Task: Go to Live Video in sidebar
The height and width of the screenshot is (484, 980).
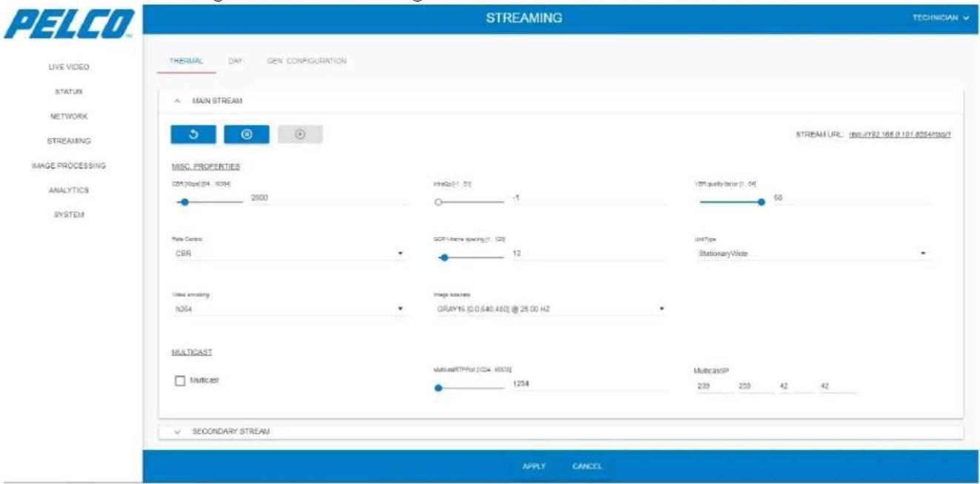Action: tap(69, 67)
